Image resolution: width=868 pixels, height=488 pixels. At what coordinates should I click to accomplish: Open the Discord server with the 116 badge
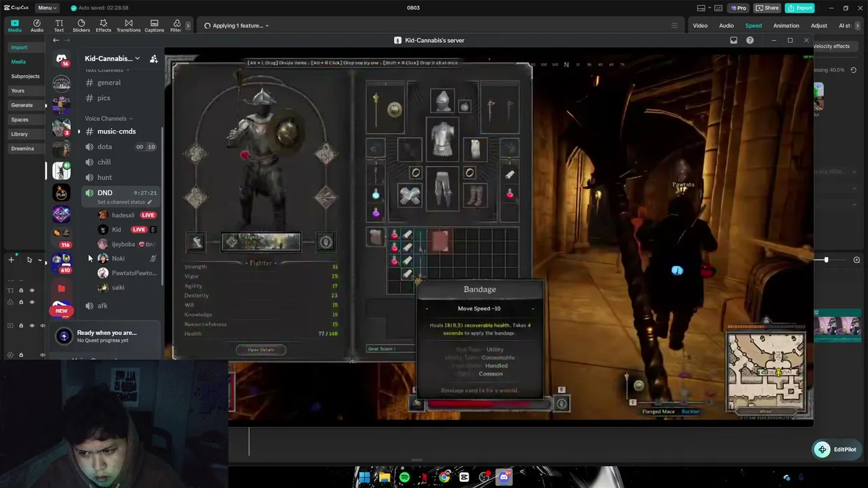point(62,237)
